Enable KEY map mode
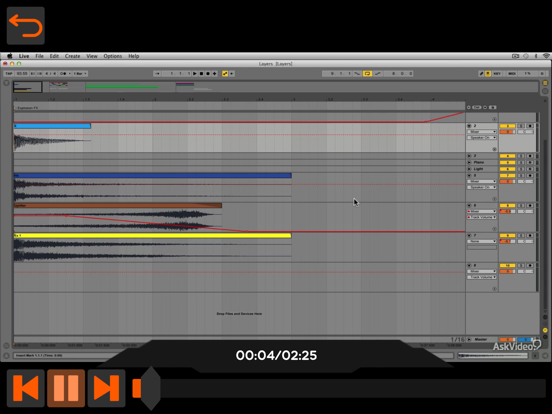 point(497,74)
